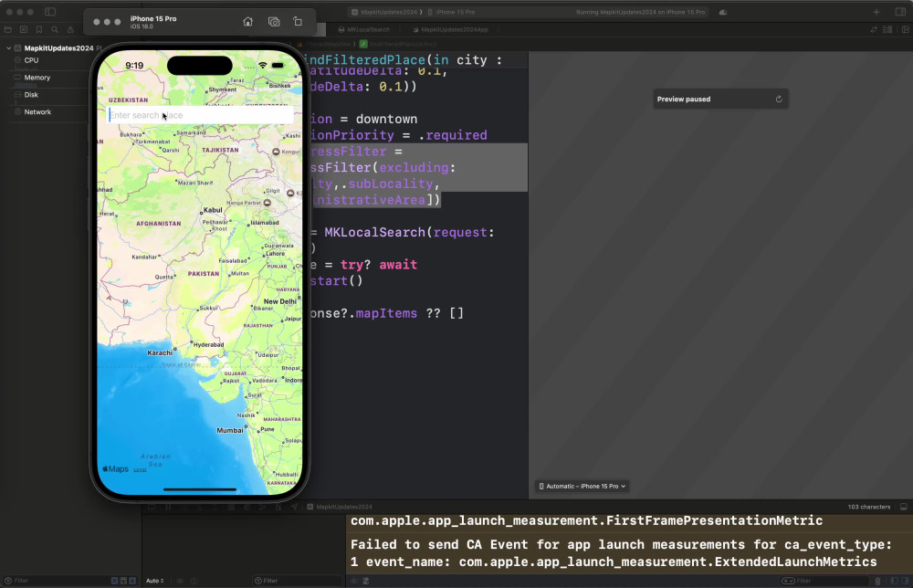Toggle the Xcode inspector panel button
Image resolution: width=913 pixels, height=588 pixels.
pyautogui.click(x=900, y=12)
